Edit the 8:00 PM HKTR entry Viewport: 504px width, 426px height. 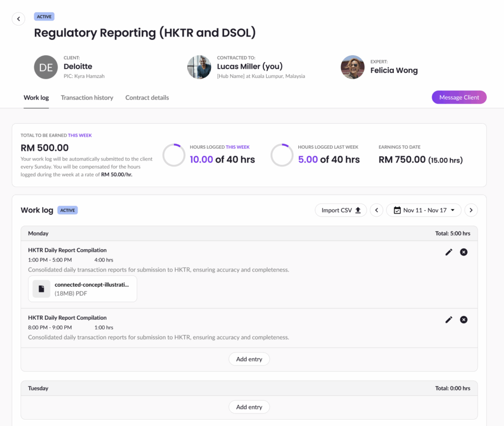pos(448,320)
